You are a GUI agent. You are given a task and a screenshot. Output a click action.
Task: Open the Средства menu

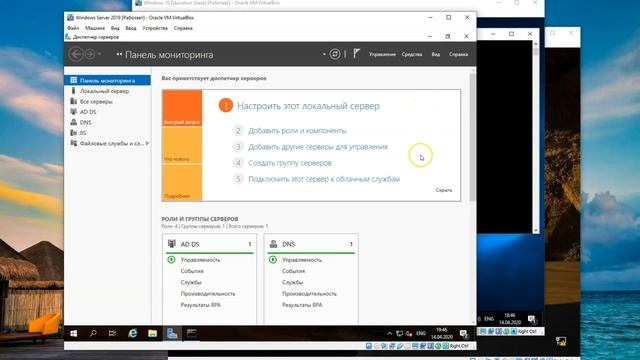[x=412, y=54]
